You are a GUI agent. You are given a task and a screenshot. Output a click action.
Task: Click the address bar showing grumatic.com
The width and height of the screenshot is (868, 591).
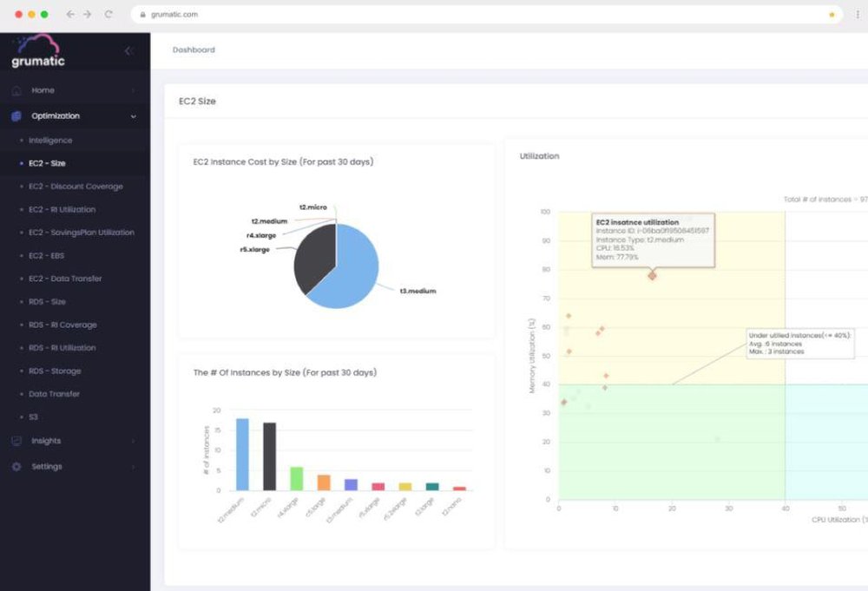coord(487,15)
